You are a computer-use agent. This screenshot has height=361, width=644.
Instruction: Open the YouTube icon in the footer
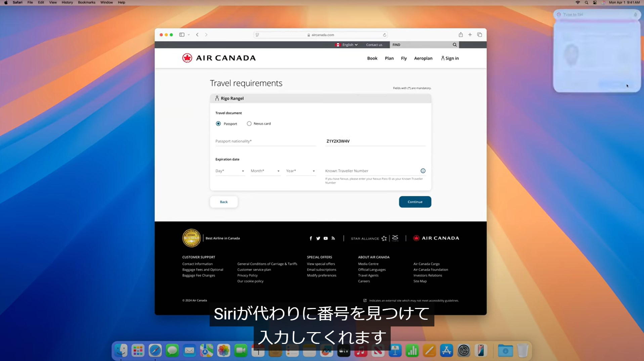[x=326, y=238]
